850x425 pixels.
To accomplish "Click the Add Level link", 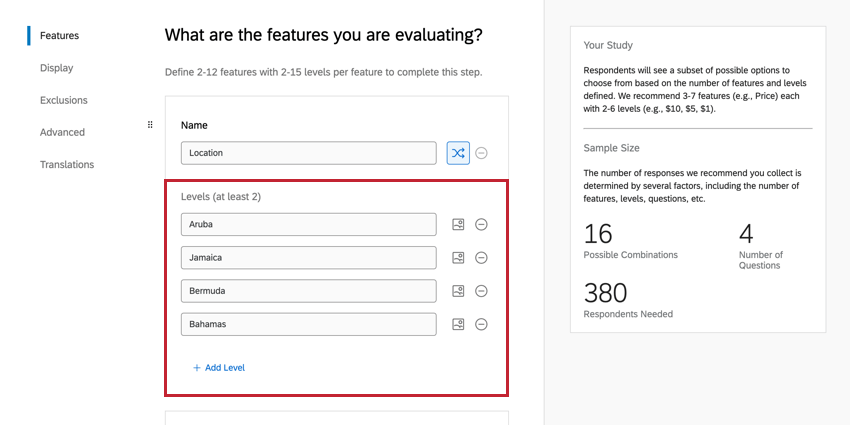I will tap(219, 368).
